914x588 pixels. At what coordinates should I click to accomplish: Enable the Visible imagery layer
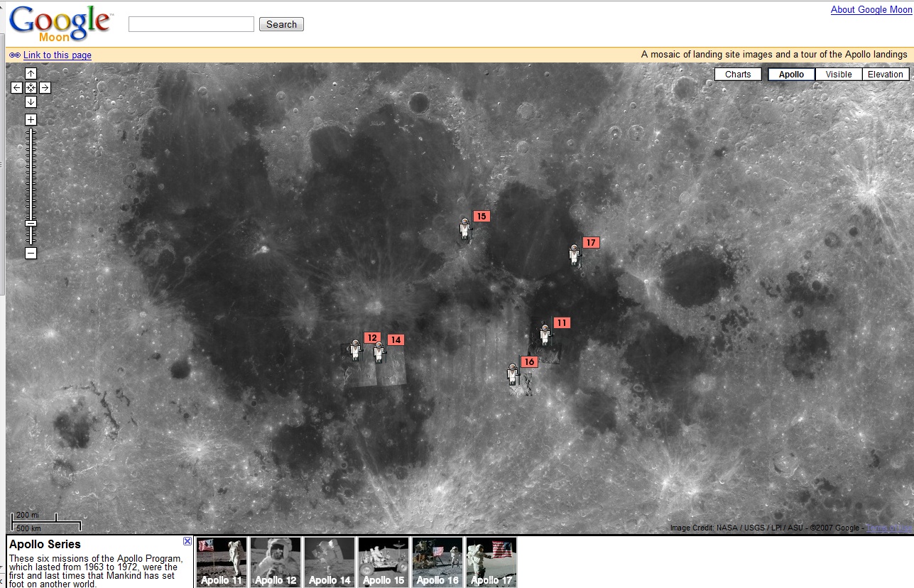(839, 74)
